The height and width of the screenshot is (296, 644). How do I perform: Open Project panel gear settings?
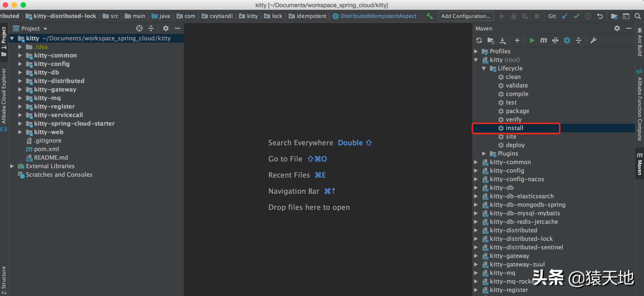pos(166,29)
